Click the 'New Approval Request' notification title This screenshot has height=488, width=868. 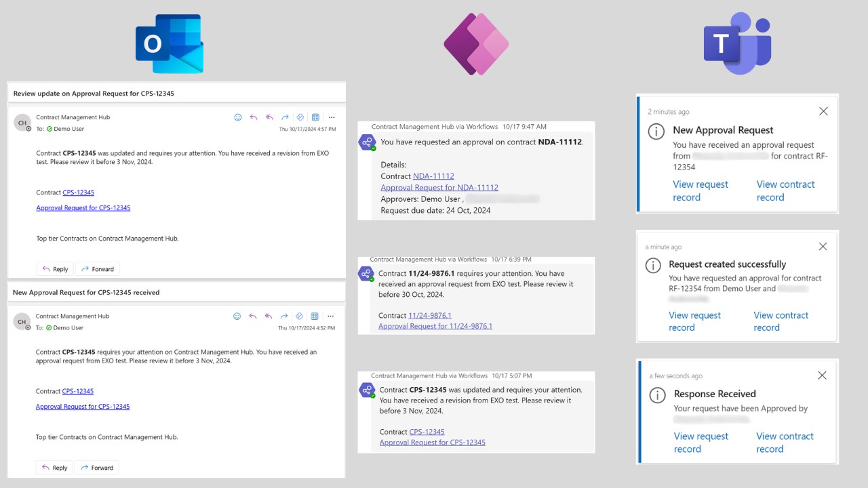(723, 130)
